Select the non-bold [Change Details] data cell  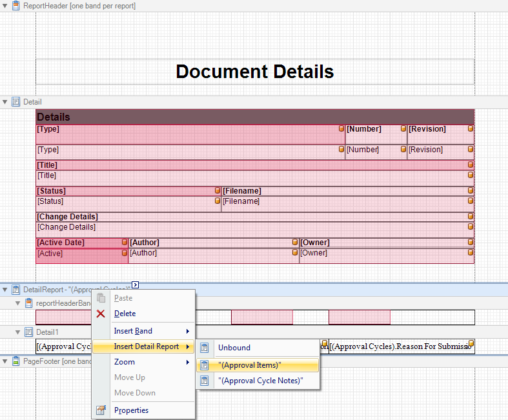tap(255, 230)
